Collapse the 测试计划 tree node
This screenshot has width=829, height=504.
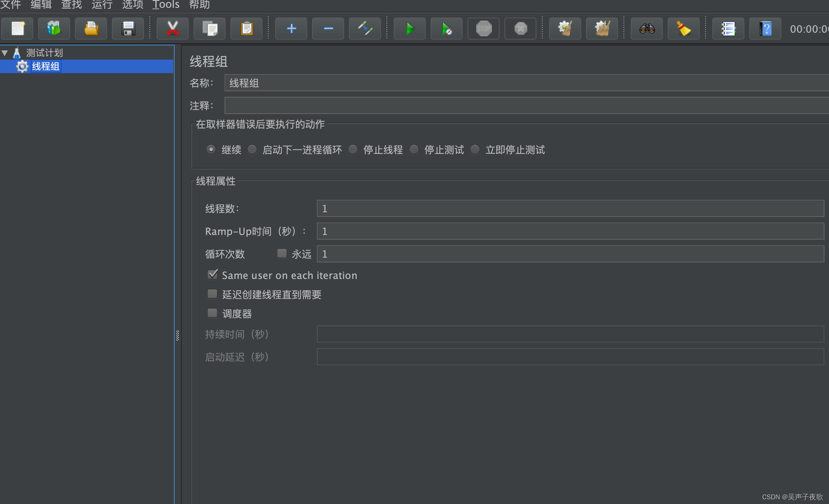(x=5, y=52)
